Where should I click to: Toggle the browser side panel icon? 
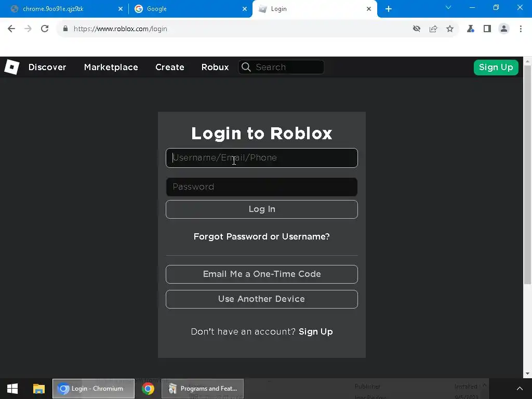tap(487, 29)
